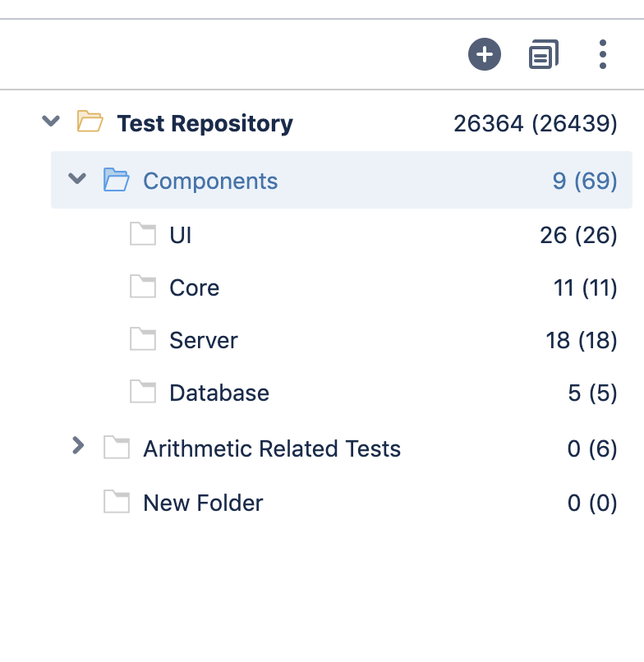Select the Server tree item

(341, 340)
